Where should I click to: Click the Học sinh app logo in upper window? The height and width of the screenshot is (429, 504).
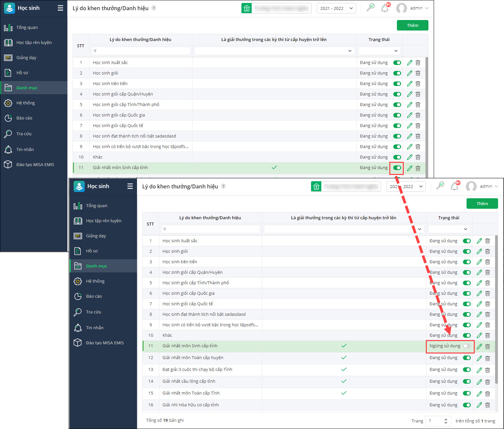tap(10, 8)
